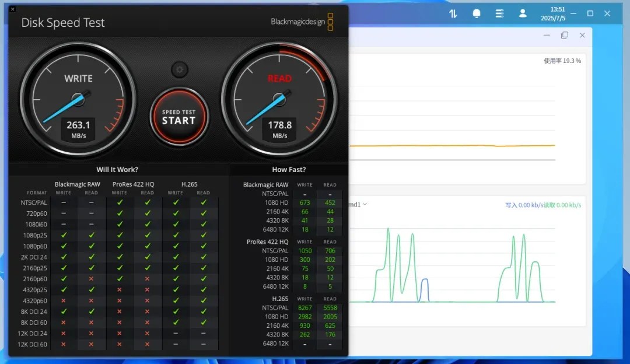Image resolution: width=630 pixels, height=364 pixels.
Task: Click H.265 NTSC/PAL read value 5558
Action: (x=330, y=308)
